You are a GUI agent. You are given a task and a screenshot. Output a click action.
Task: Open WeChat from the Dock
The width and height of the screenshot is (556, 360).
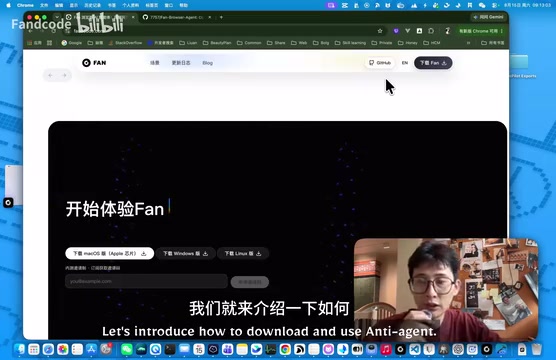tap(127, 349)
